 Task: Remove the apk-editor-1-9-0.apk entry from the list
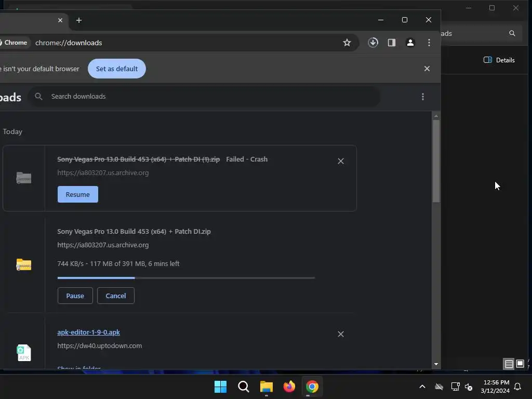tap(341, 334)
